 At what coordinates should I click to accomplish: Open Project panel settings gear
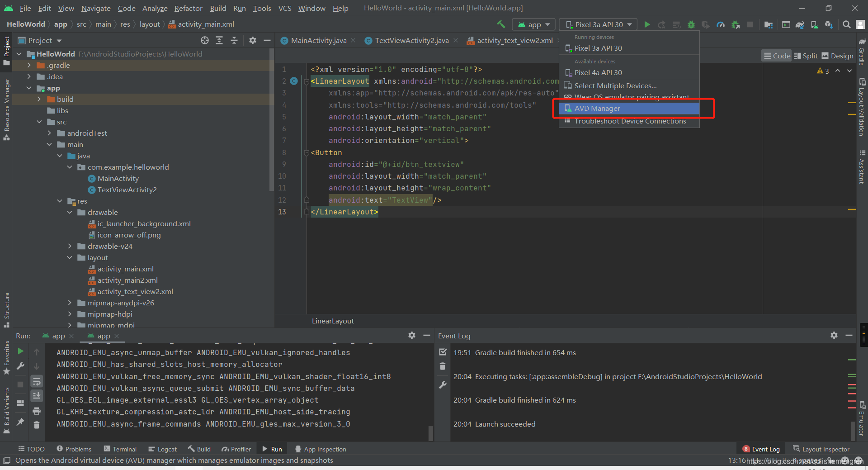(x=253, y=40)
